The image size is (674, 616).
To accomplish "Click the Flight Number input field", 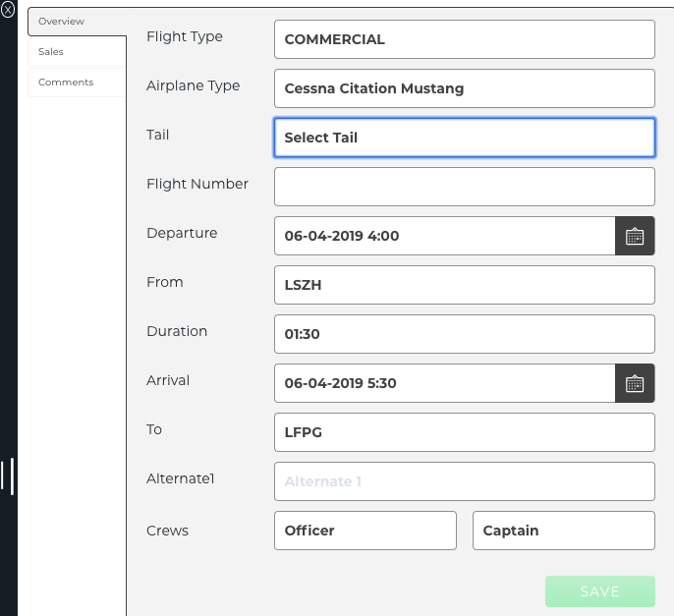I will pyautogui.click(x=464, y=187).
